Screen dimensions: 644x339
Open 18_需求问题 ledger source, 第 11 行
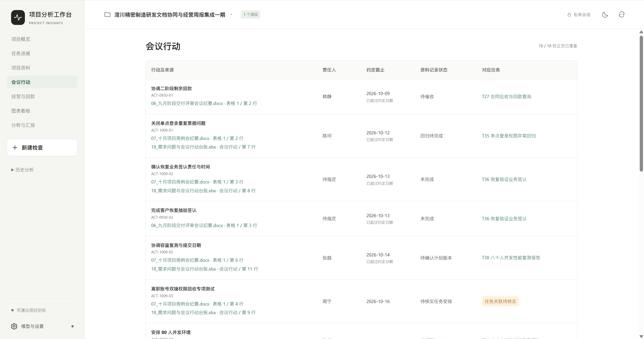pos(205,269)
